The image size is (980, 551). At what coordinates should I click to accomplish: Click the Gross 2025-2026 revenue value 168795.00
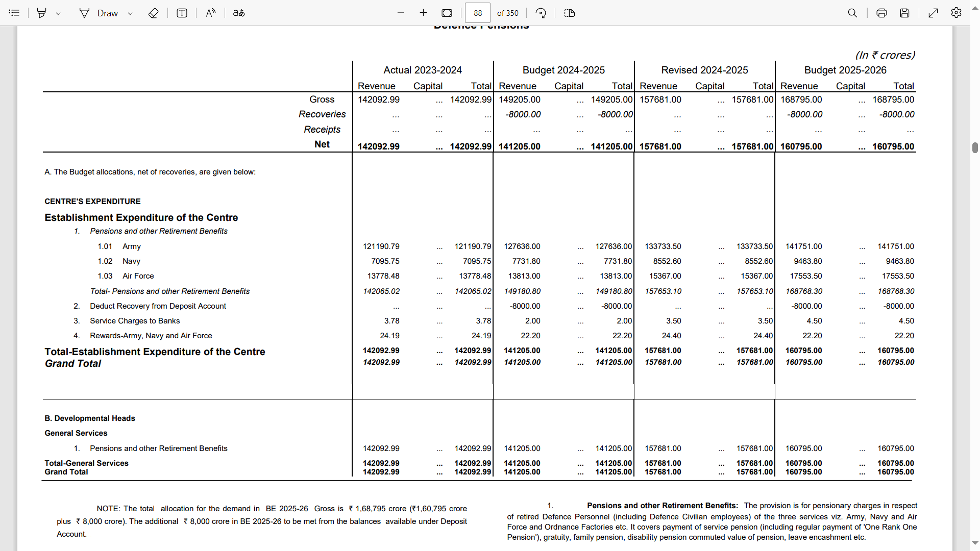click(801, 99)
